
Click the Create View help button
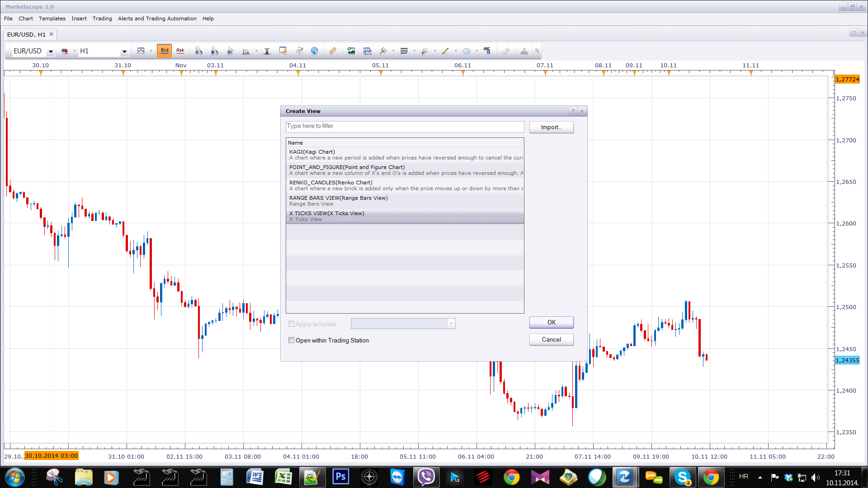coord(573,111)
